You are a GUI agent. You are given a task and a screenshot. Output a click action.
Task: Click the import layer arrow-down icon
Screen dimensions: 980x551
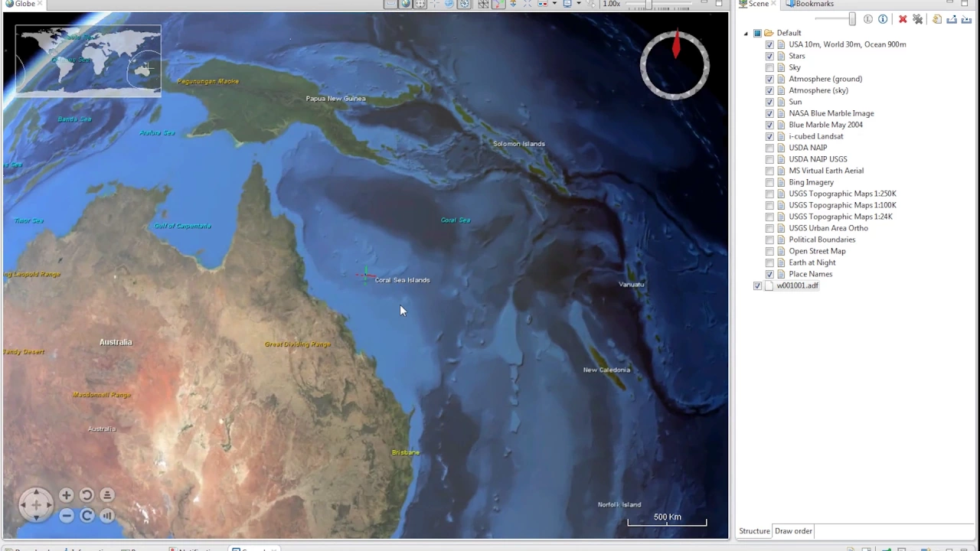(967, 19)
